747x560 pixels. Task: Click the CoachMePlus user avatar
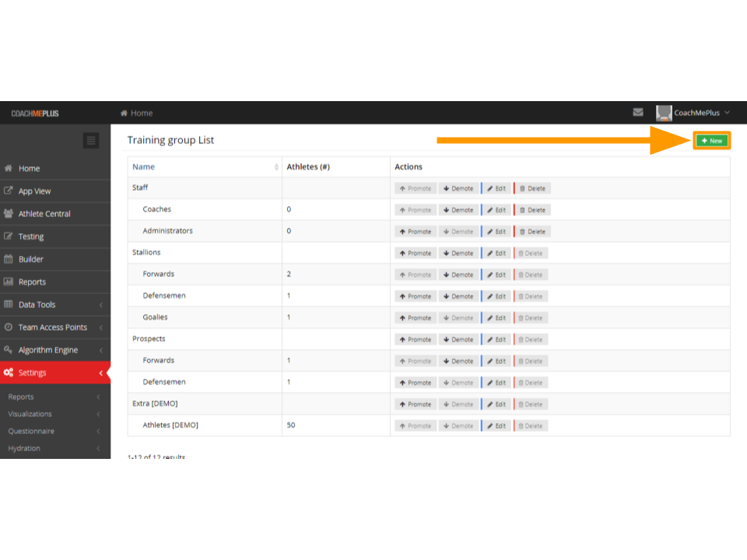tap(664, 113)
